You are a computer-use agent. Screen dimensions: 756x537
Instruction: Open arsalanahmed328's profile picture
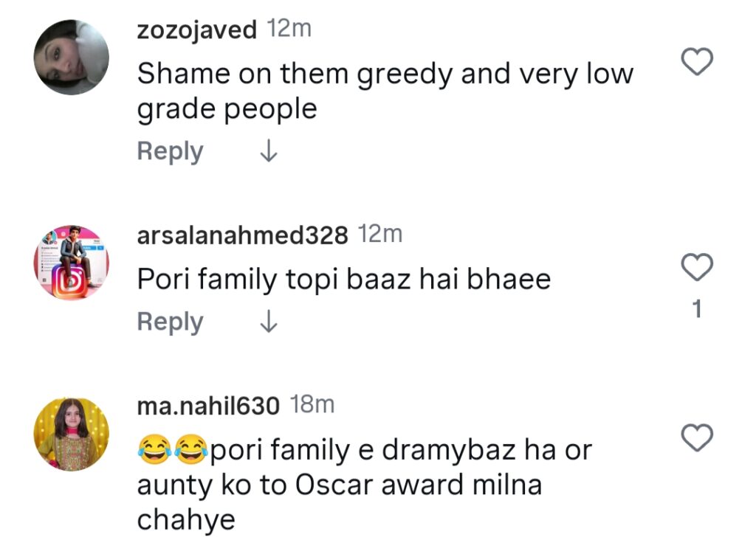pos(72,263)
